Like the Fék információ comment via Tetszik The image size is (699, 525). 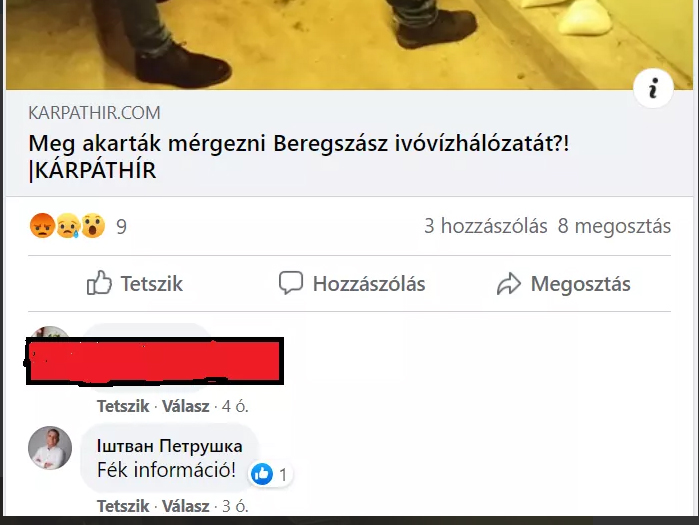click(123, 506)
